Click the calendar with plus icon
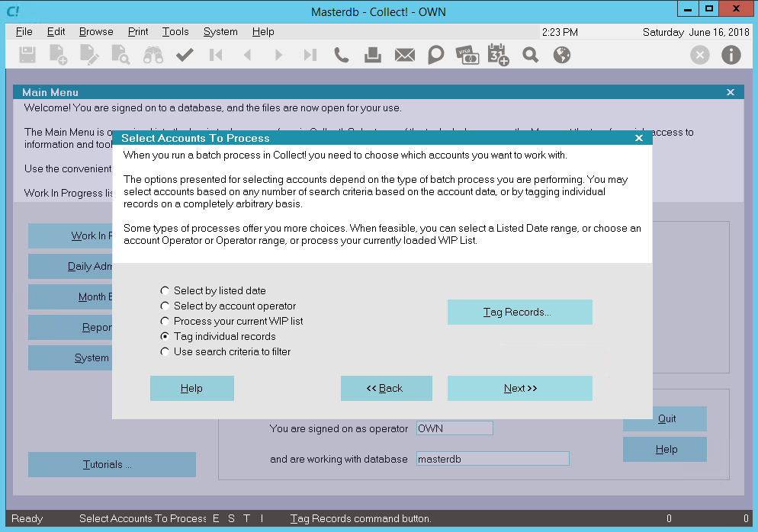The height and width of the screenshot is (532, 758). [x=498, y=55]
